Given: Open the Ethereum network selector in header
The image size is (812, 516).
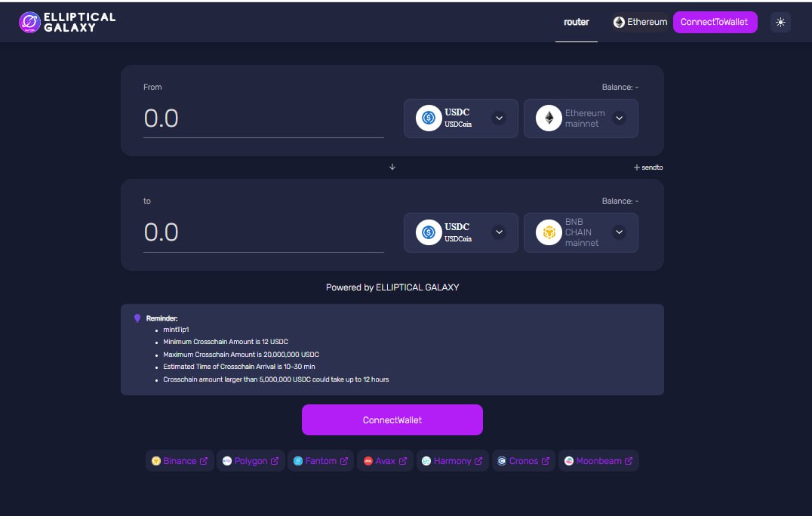Looking at the screenshot, I should (640, 23).
